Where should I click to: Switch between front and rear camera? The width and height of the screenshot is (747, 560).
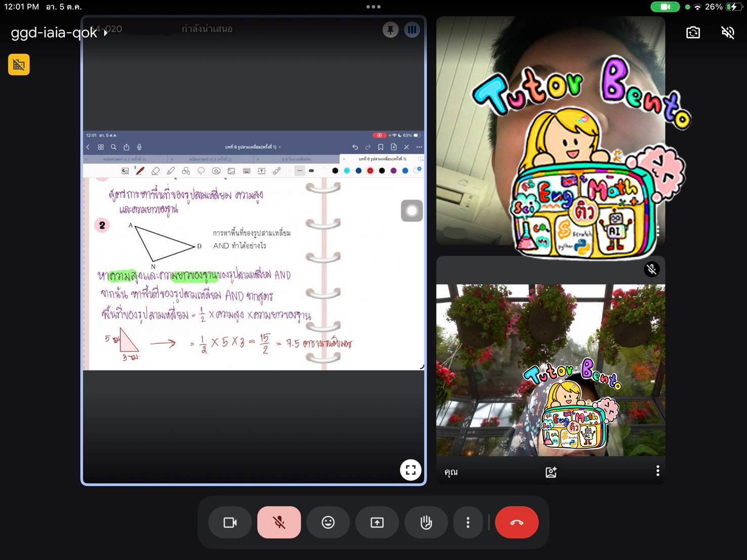693,33
